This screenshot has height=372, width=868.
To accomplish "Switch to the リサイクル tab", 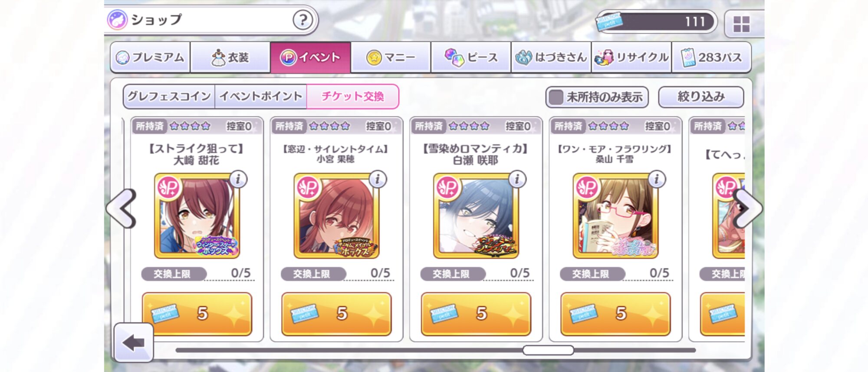I will (631, 57).
